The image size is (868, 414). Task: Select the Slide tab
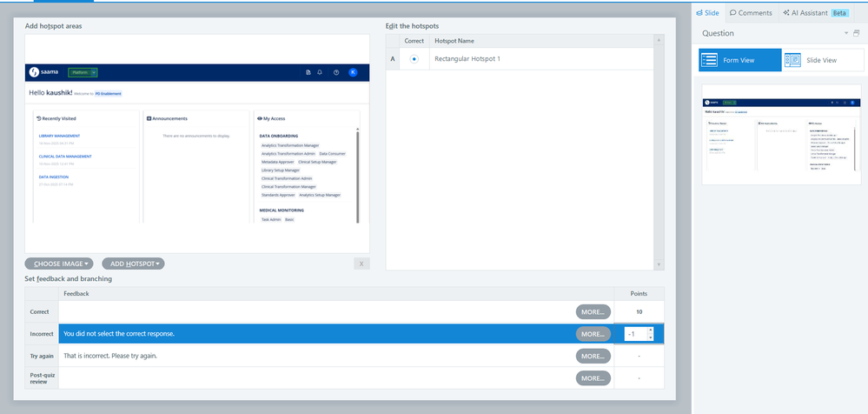click(x=708, y=12)
